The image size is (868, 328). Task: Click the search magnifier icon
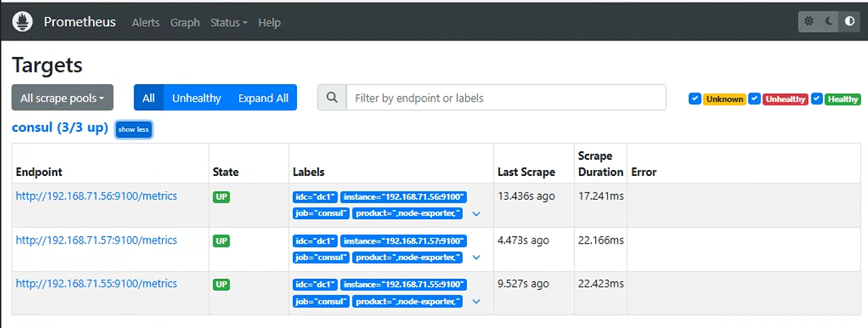click(331, 98)
